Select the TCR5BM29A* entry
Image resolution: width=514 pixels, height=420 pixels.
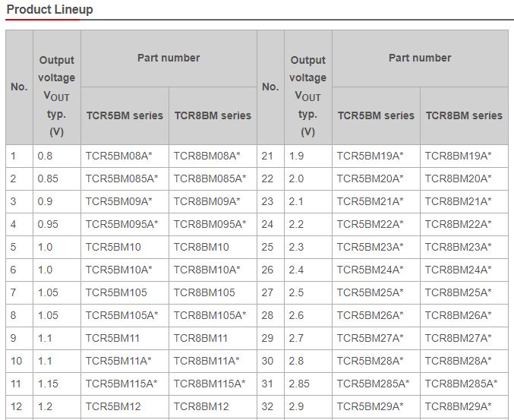point(371,406)
